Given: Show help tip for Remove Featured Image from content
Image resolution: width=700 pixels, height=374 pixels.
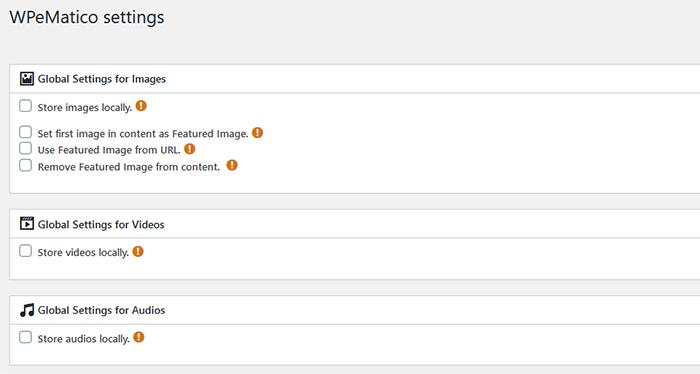Looking at the screenshot, I should tap(232, 165).
